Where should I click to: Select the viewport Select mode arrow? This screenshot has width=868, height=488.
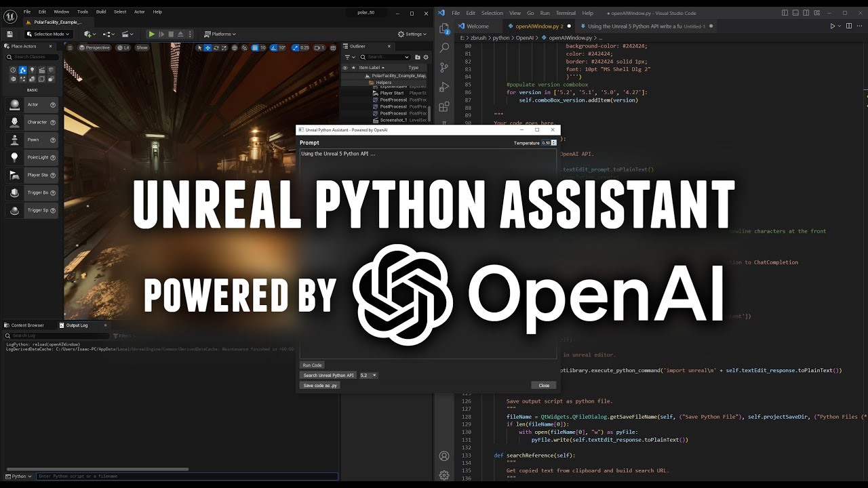[x=199, y=47]
